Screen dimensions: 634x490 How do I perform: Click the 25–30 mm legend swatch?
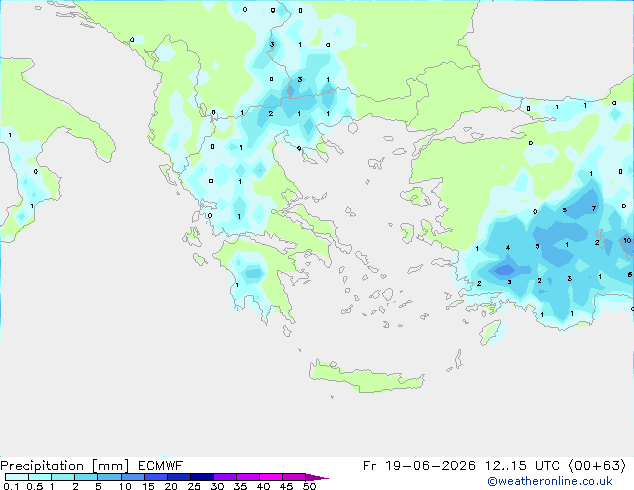(201, 477)
